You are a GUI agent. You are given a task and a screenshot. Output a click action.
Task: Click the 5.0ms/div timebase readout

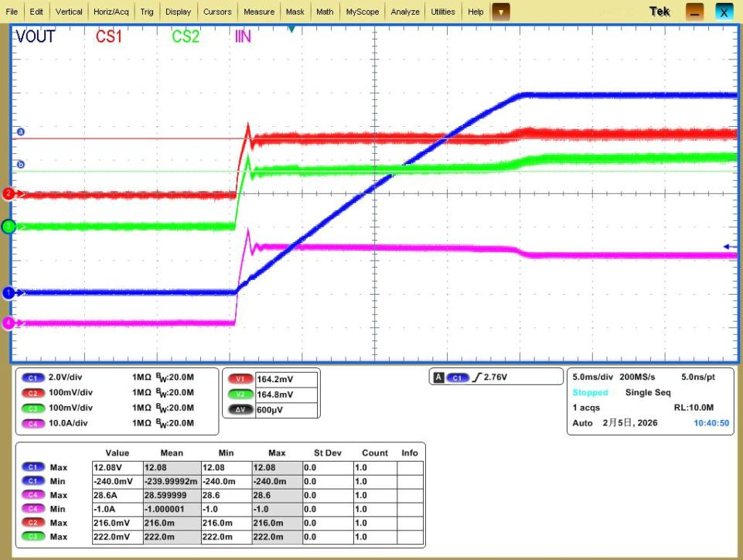click(x=593, y=377)
